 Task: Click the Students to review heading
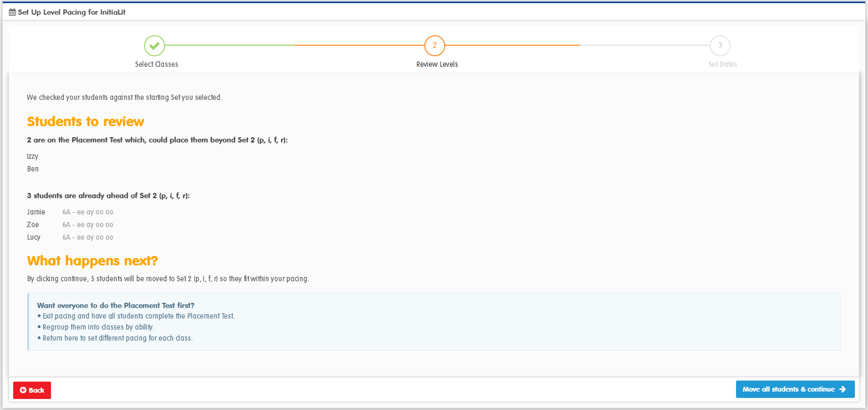pyautogui.click(x=86, y=121)
